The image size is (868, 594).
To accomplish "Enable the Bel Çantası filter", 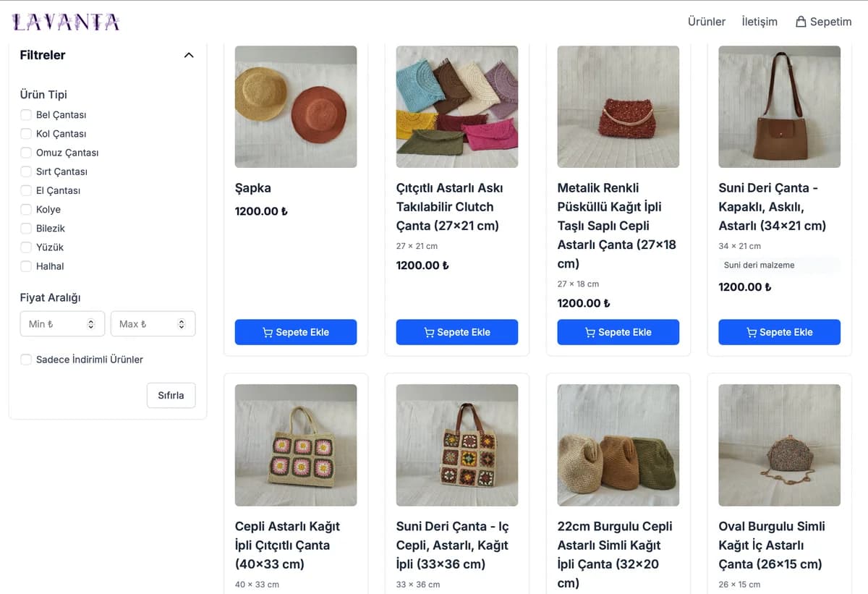I will click(26, 115).
